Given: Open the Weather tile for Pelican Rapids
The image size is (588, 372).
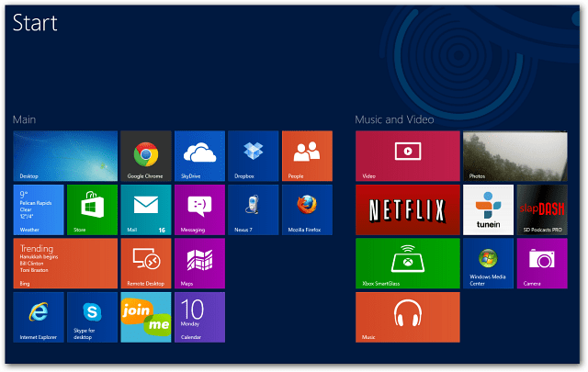Looking at the screenshot, I should [39, 209].
